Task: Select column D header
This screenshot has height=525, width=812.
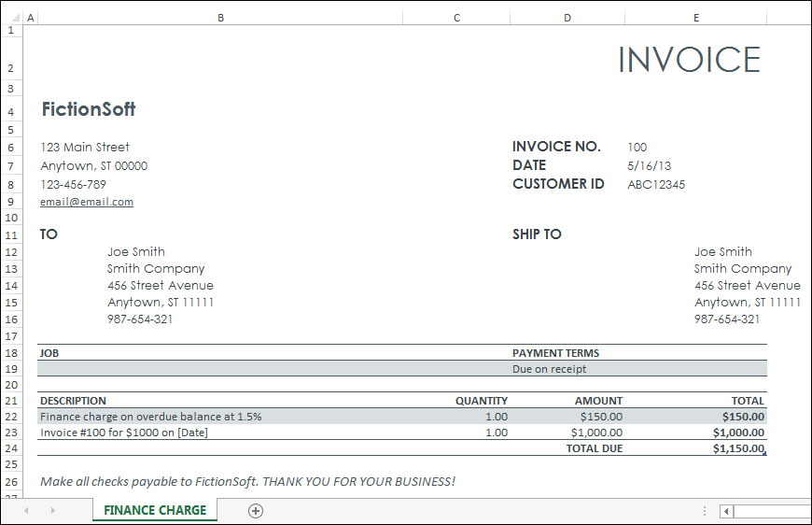Action: coord(567,18)
